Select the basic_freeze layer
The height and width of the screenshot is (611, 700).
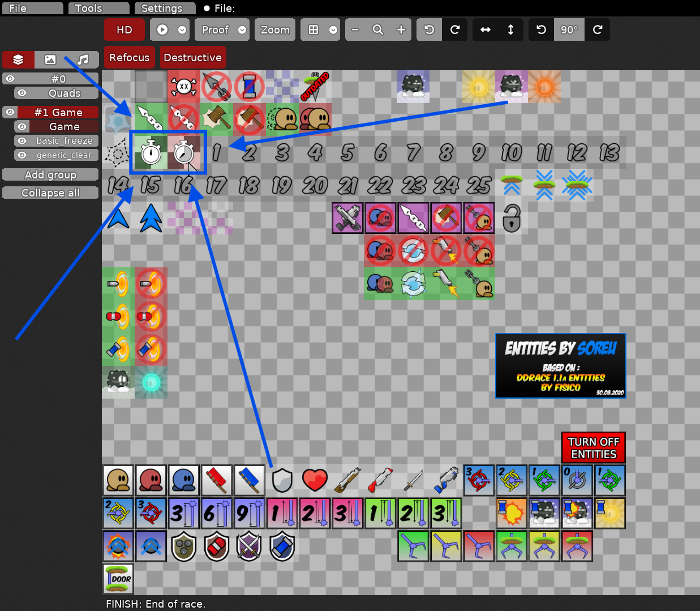click(65, 140)
